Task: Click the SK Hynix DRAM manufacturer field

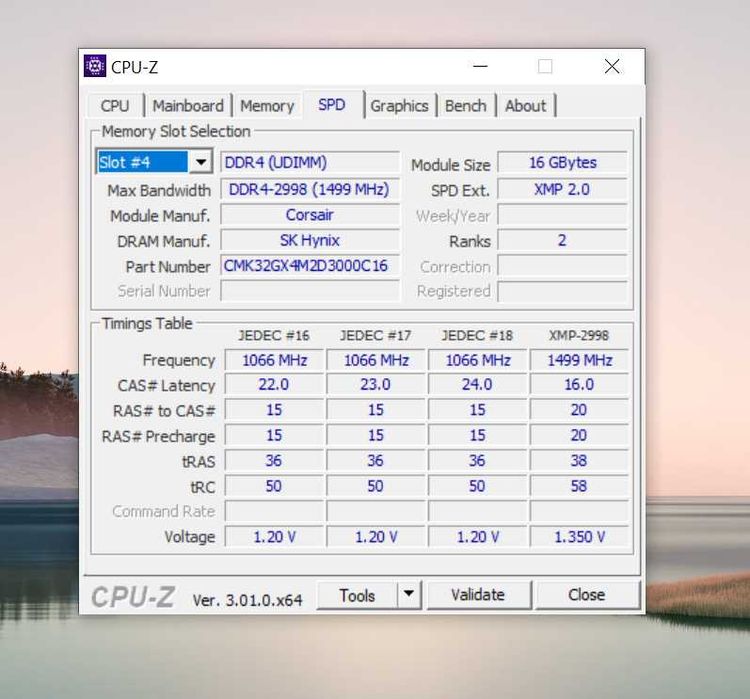Action: click(309, 240)
